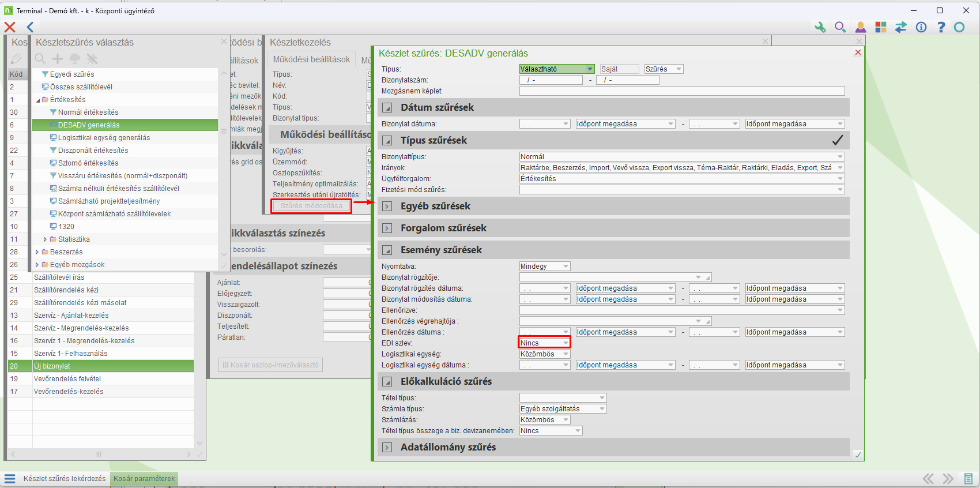Close the Készlet szűrés DESADV dialog with red X
This screenshot has height=488, width=980.
coord(858,52)
